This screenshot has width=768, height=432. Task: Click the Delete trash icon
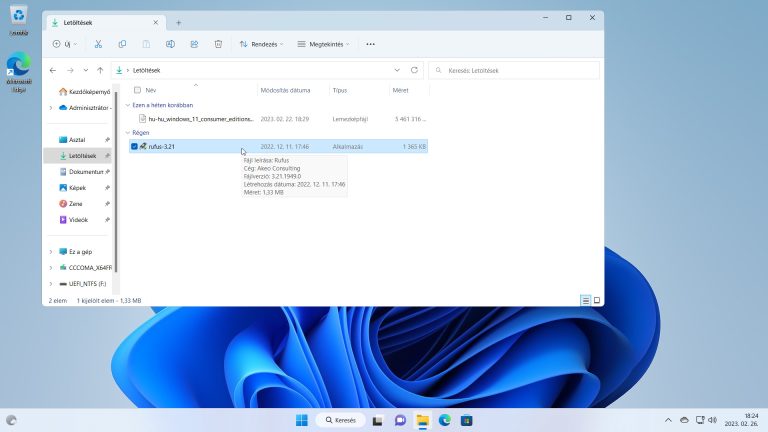click(218, 44)
